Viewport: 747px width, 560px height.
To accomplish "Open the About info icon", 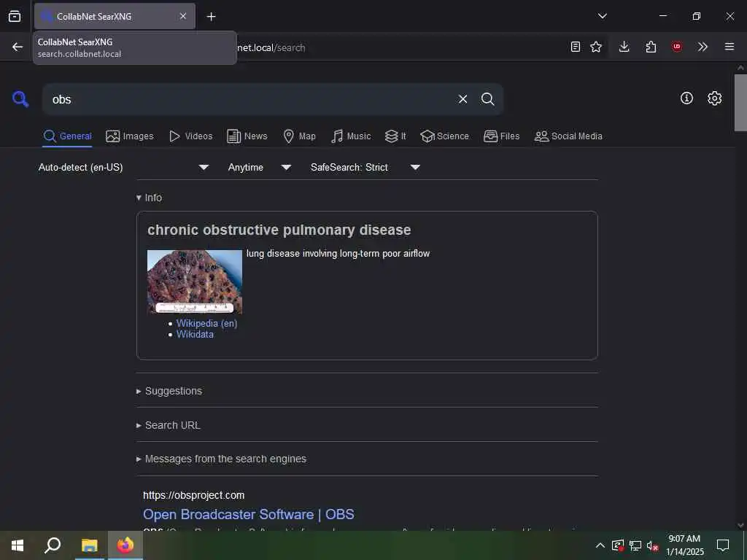I will tap(686, 98).
